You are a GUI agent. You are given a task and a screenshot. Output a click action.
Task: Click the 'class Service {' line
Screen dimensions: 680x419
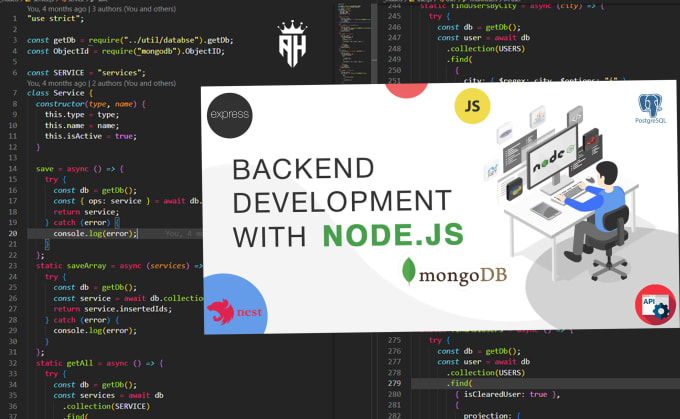[60, 93]
